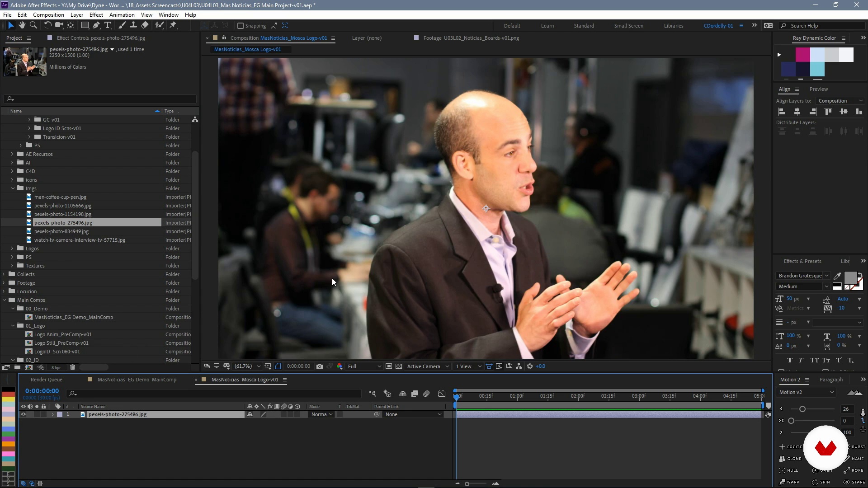Select the Pen tool
Image resolution: width=868 pixels, height=488 pixels.
coord(96,25)
